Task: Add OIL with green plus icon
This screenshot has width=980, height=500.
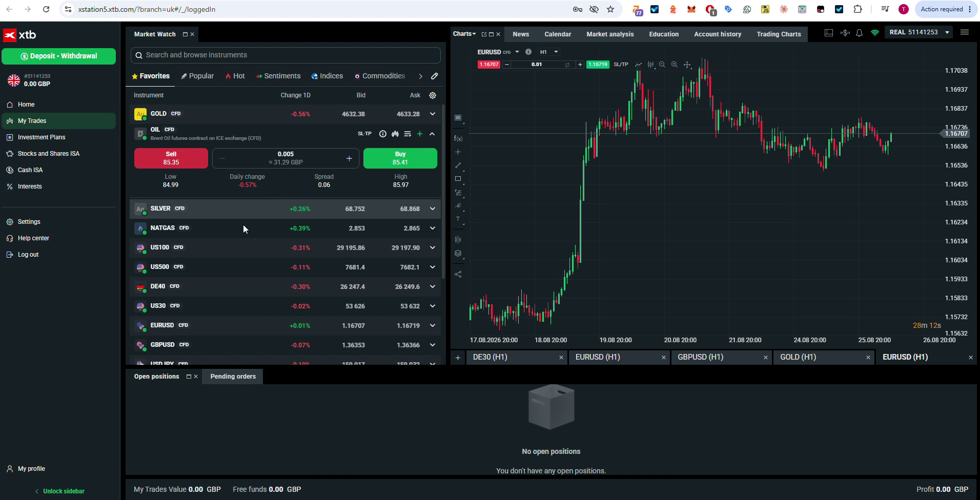Action: pos(420,134)
